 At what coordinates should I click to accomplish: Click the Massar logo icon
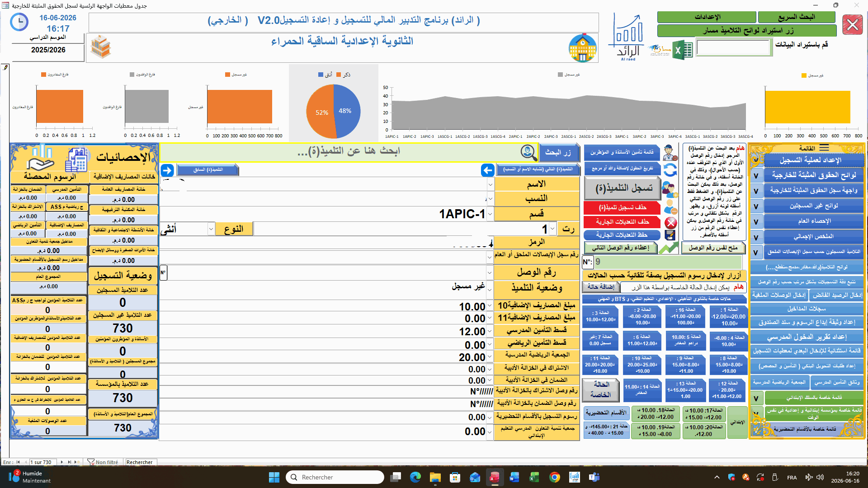[660, 50]
